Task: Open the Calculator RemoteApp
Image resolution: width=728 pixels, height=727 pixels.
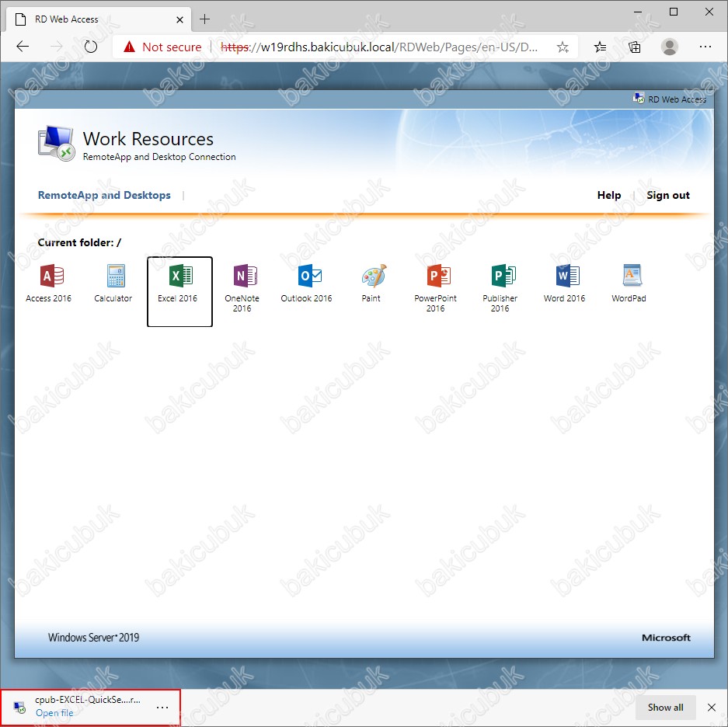Action: point(113,283)
